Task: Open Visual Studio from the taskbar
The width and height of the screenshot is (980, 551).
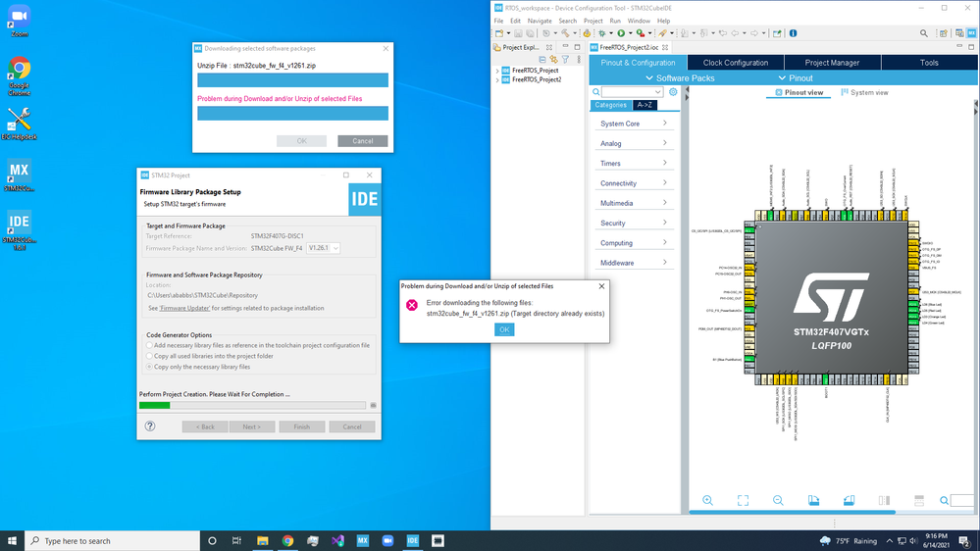Action: [337, 541]
